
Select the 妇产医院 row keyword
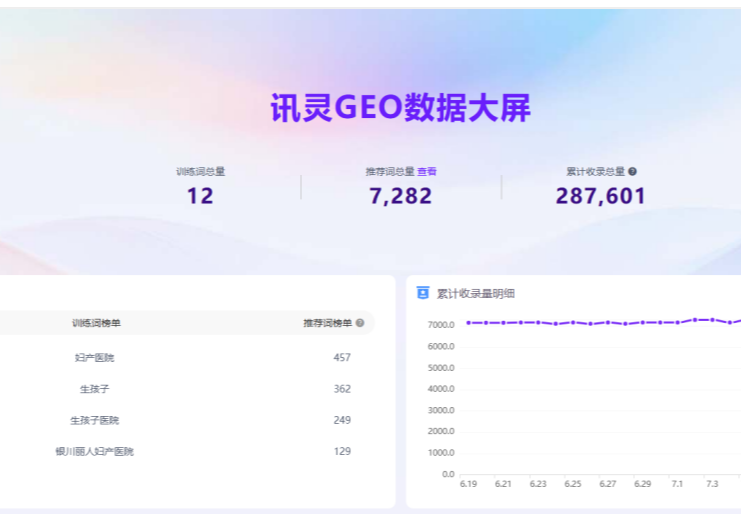point(95,358)
